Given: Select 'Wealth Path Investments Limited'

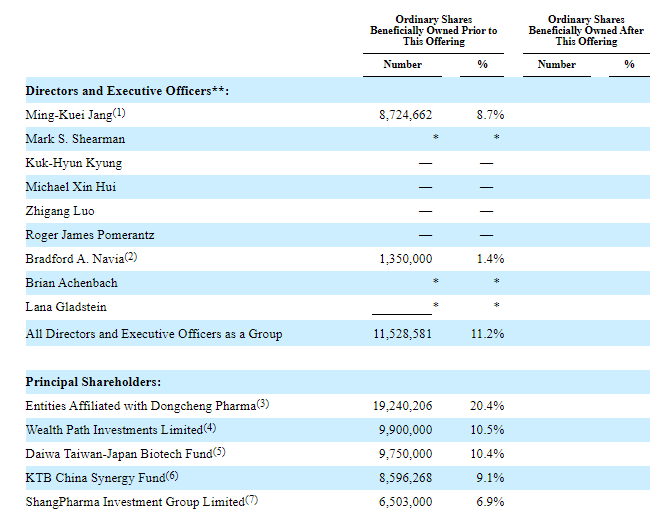Looking at the screenshot, I should coord(114,430).
